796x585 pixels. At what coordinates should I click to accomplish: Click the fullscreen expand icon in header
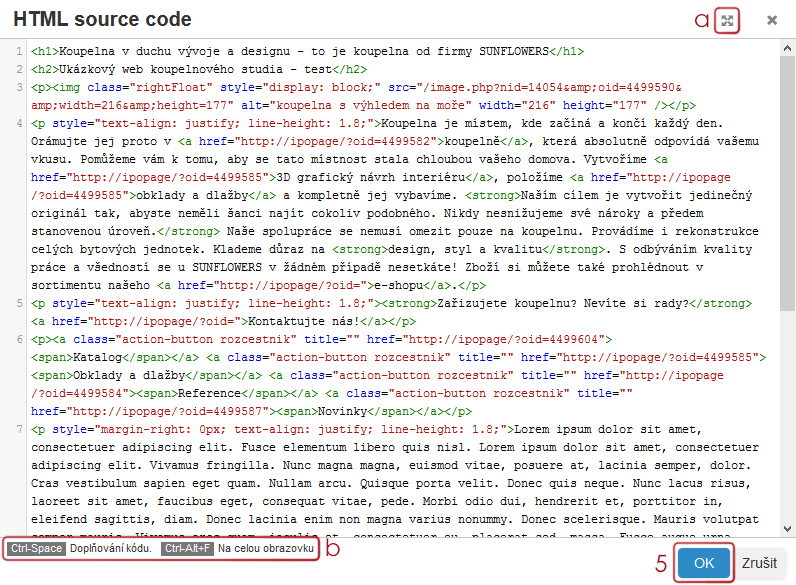pos(727,20)
